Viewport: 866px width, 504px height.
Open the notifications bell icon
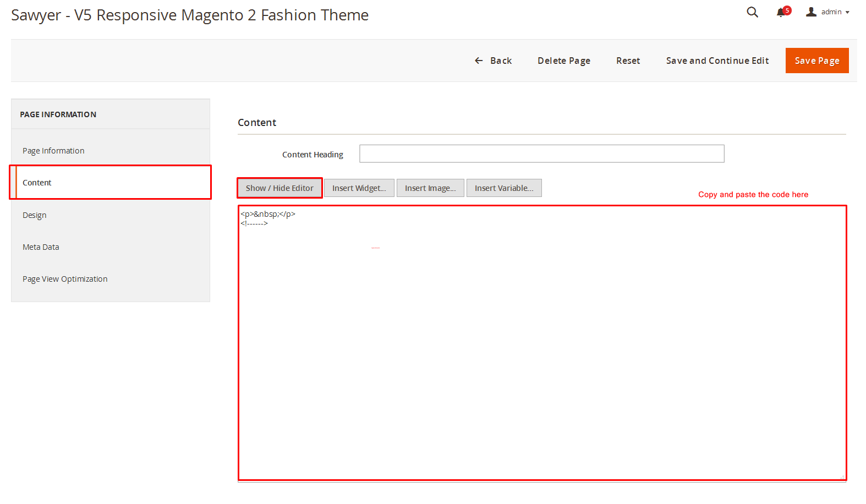tap(781, 12)
